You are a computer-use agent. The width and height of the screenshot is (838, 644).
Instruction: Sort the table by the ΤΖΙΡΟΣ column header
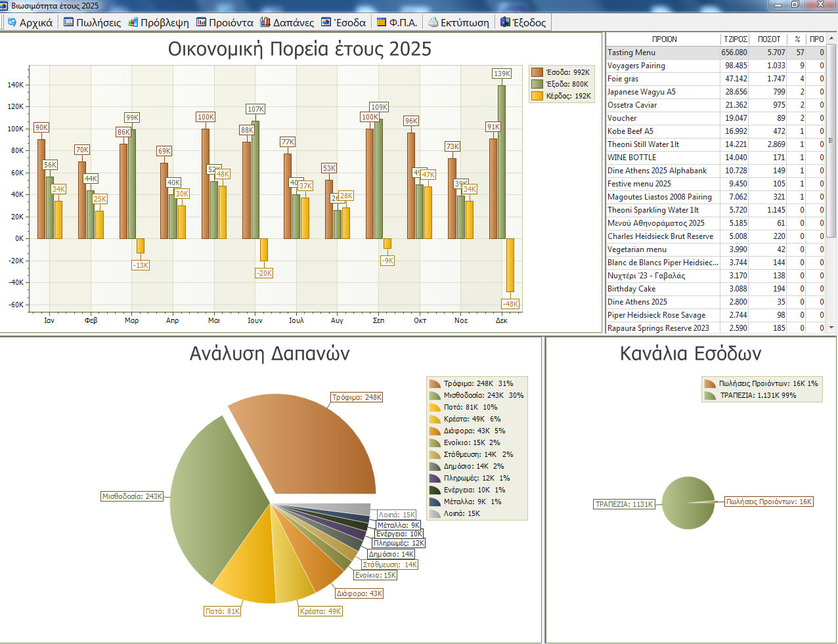click(x=735, y=39)
